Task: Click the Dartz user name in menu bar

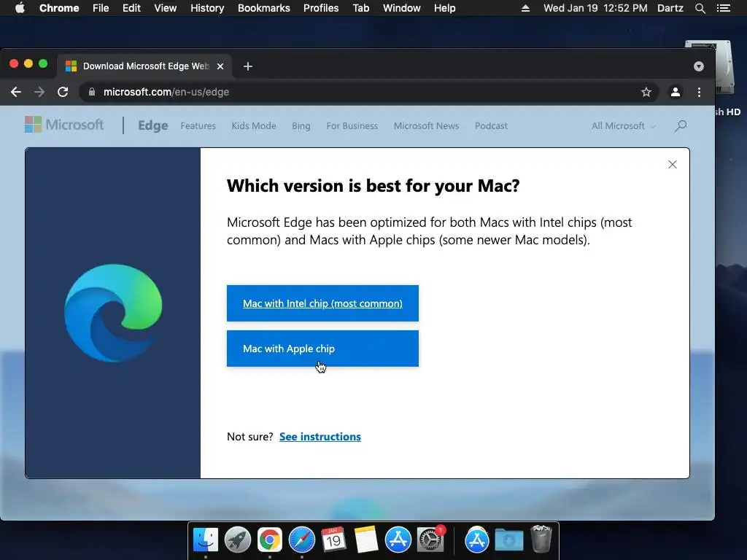Action: point(670,8)
